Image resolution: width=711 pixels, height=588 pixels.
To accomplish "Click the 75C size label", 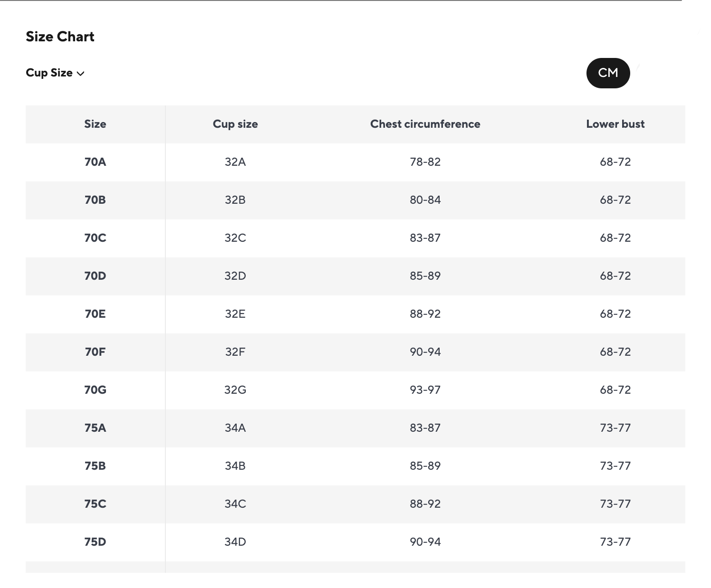I will 95,504.
